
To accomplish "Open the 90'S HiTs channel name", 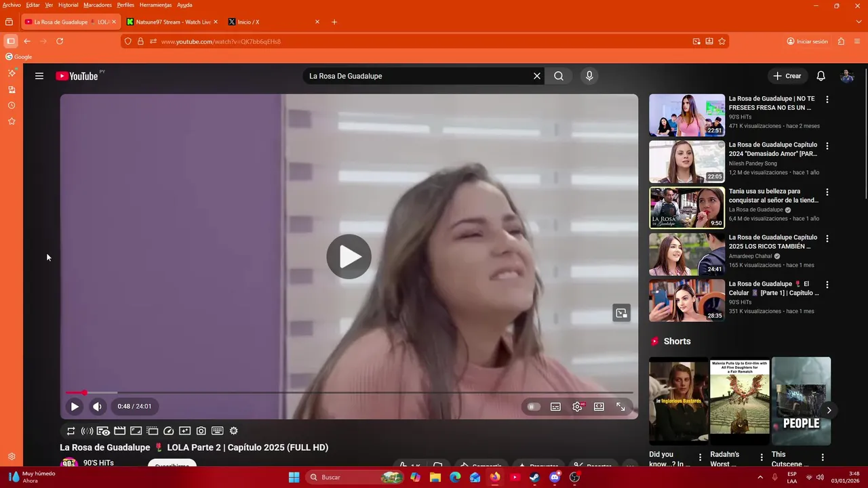I will pos(98,463).
